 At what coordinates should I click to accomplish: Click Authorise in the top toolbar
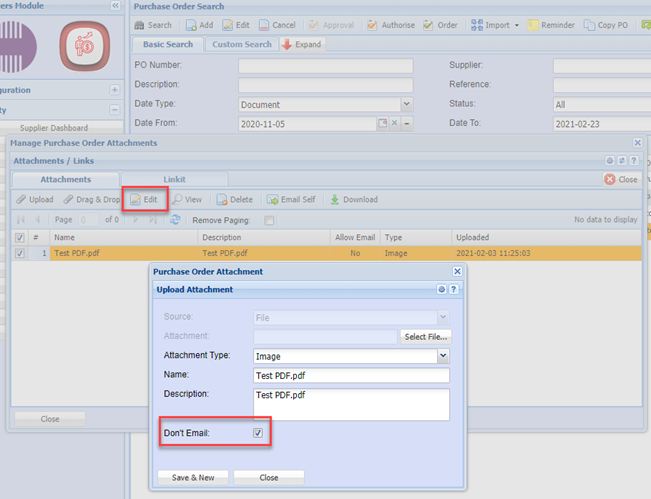coord(392,24)
